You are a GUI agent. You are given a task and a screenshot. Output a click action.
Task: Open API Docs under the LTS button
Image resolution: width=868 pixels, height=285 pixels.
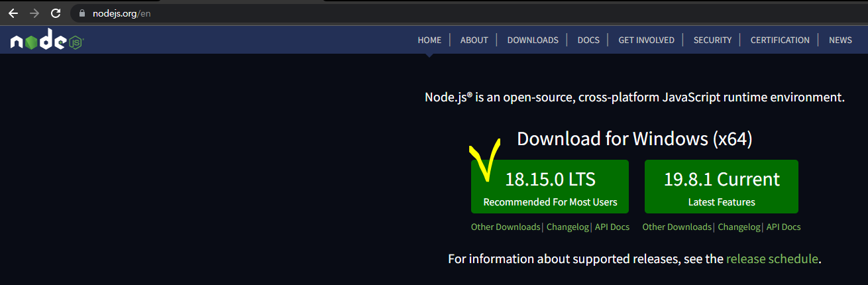coord(612,227)
